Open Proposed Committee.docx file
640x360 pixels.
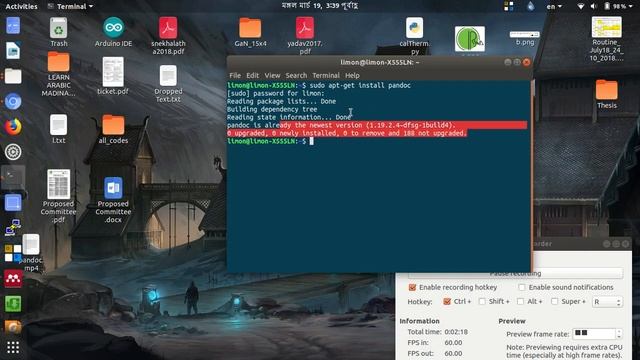coord(113,200)
